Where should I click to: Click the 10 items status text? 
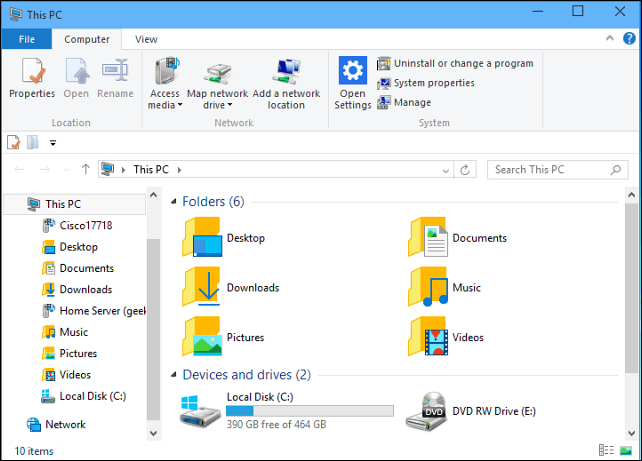34,451
